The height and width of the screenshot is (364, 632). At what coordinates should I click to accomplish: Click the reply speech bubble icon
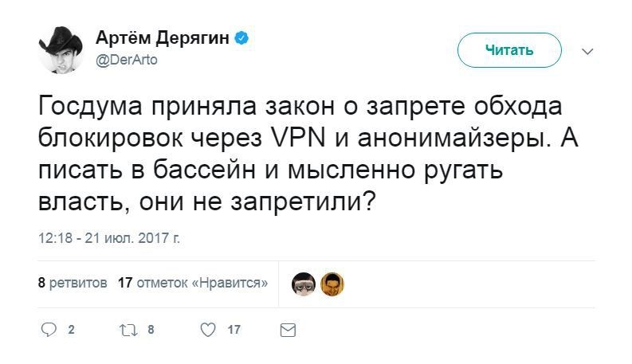tap(49, 330)
